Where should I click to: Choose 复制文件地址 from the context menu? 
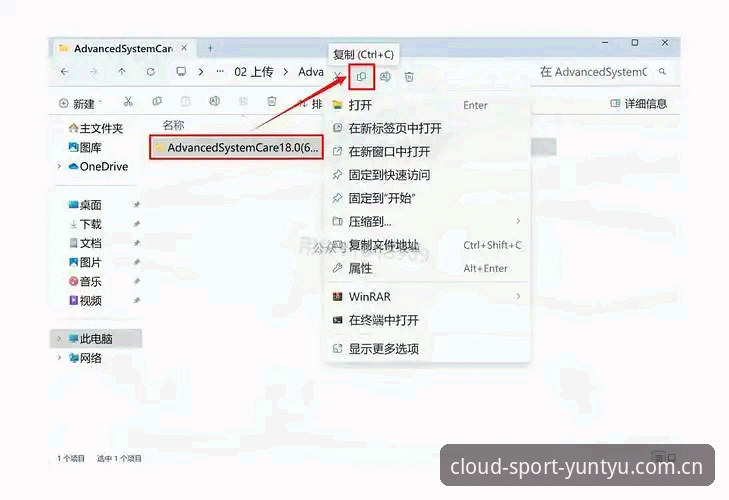[x=428, y=245]
